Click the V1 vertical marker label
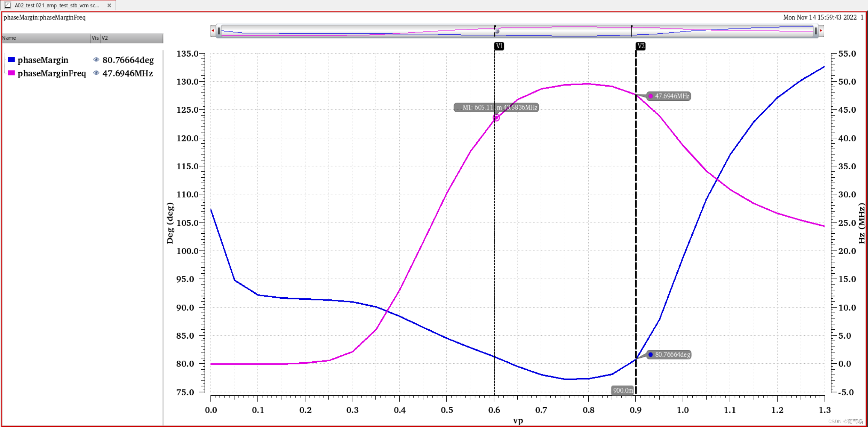The image size is (868, 427). click(499, 46)
